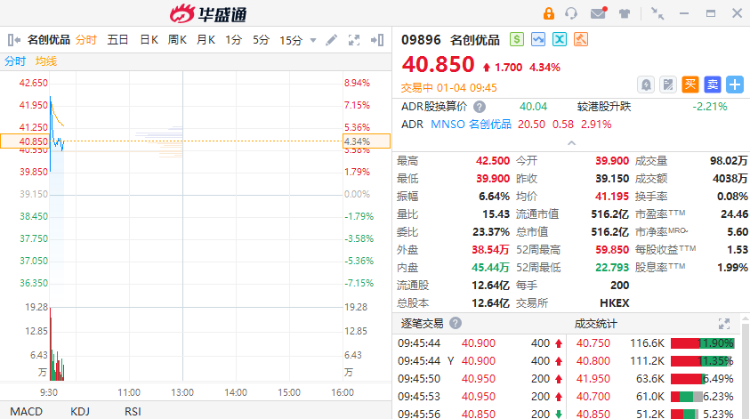Select the MACD indicator tab
Screen dimensions: 750x419
tap(26, 411)
